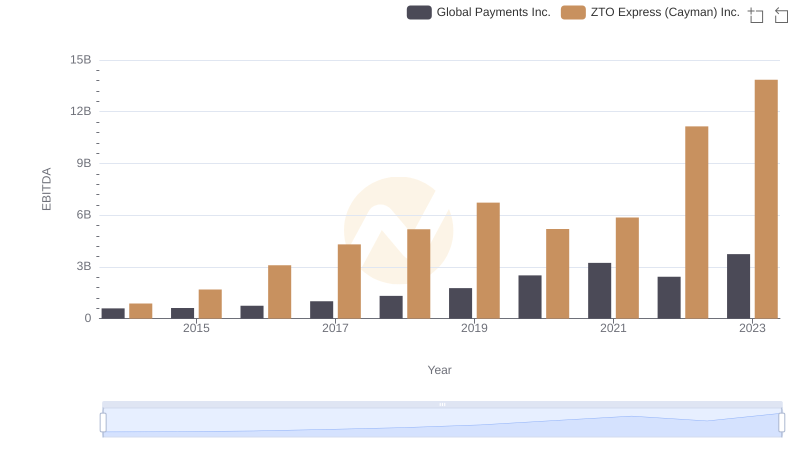Click the ZTO Express tan legend swatch

click(573, 12)
